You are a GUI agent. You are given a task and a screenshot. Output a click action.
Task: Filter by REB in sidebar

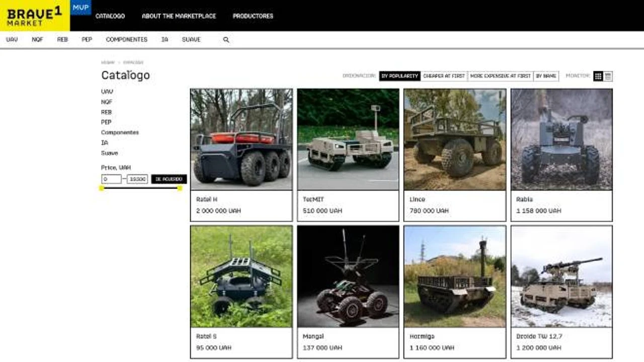(107, 112)
